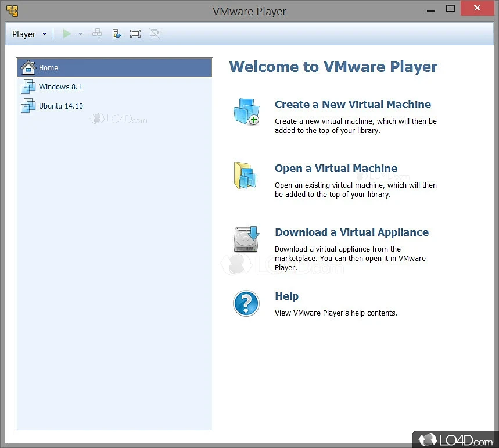
Task: Select the Ubuntu 14.10 virtual machine
Action: (x=60, y=106)
